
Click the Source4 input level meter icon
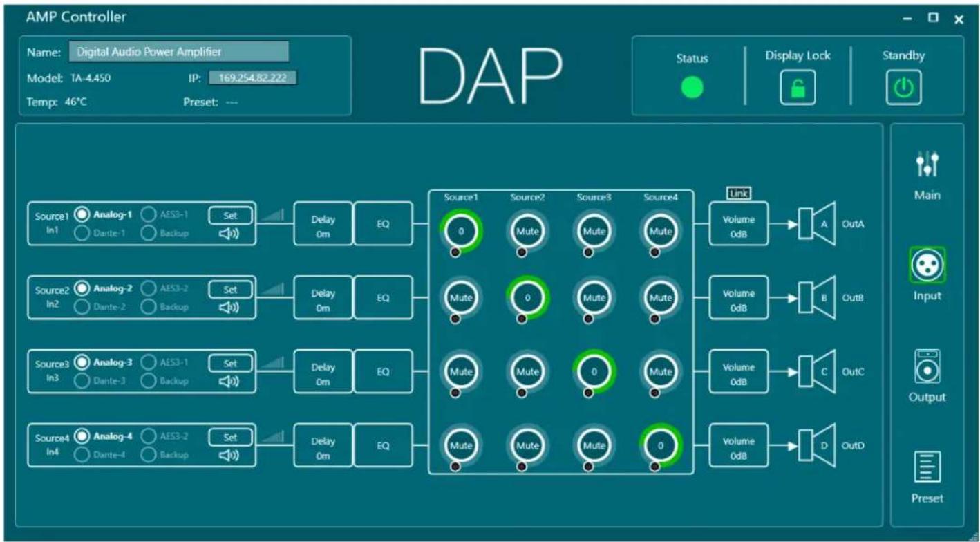[x=274, y=437]
